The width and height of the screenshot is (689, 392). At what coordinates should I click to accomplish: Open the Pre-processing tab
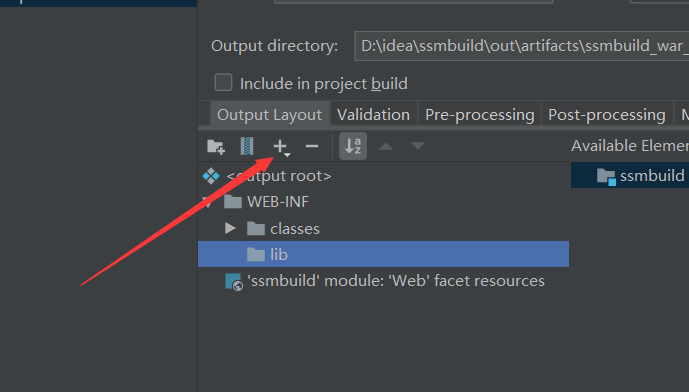[x=479, y=115]
